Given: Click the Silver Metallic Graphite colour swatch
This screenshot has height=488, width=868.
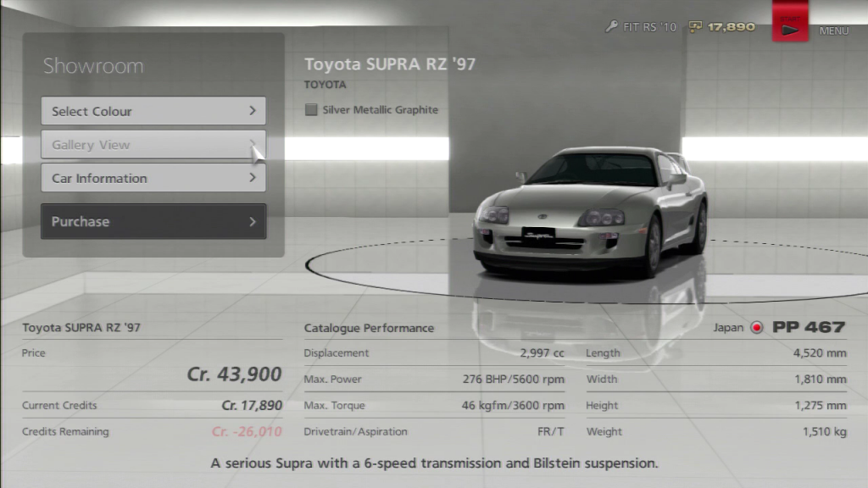Looking at the screenshot, I should [311, 109].
